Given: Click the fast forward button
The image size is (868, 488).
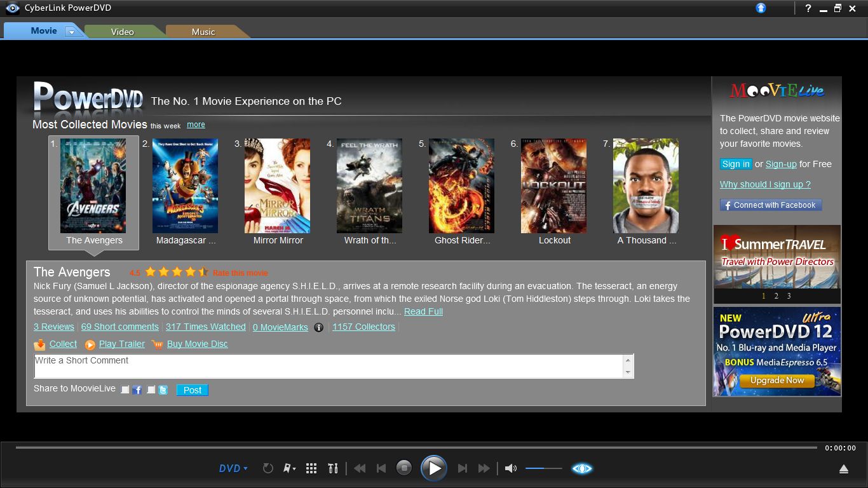Looking at the screenshot, I should [x=484, y=468].
